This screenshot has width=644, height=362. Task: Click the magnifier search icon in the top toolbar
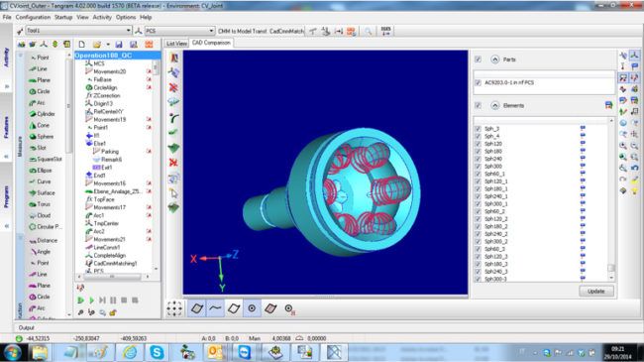point(368,31)
